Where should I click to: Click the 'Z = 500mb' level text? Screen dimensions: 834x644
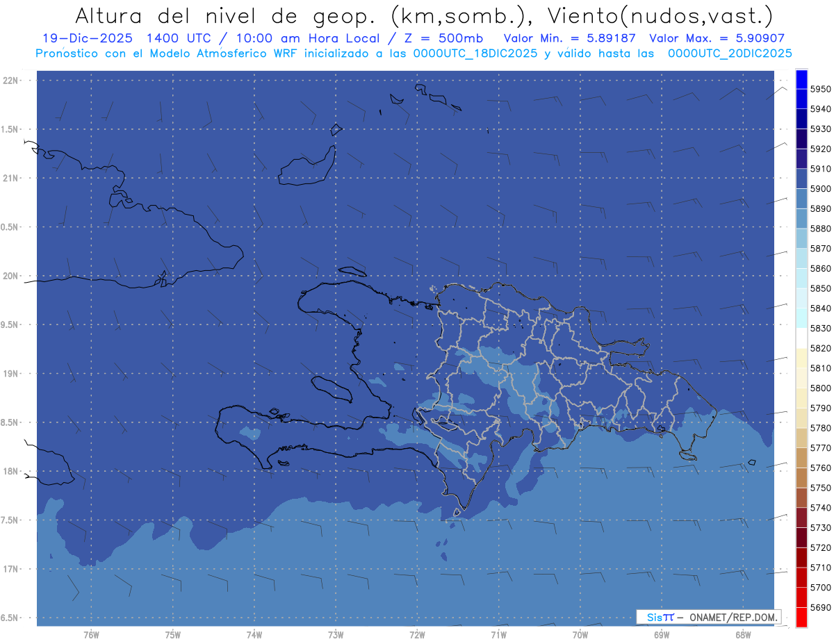point(445,38)
